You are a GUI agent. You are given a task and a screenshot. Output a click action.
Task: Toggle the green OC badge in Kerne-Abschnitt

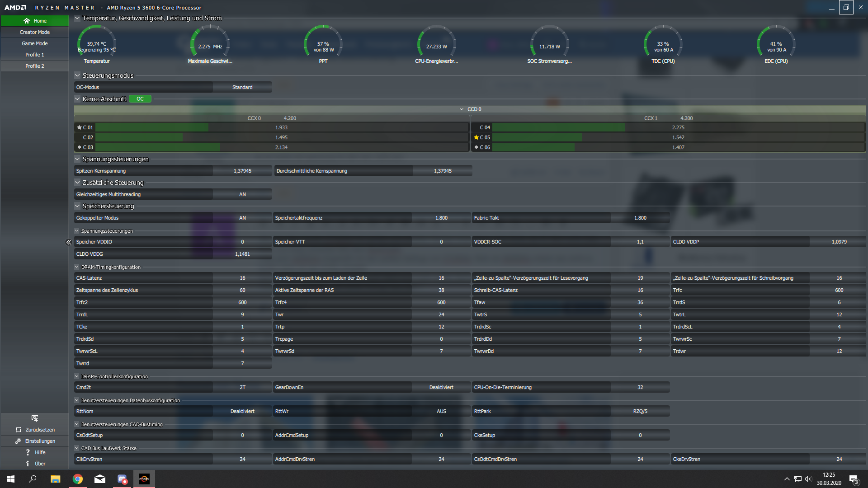click(x=140, y=99)
